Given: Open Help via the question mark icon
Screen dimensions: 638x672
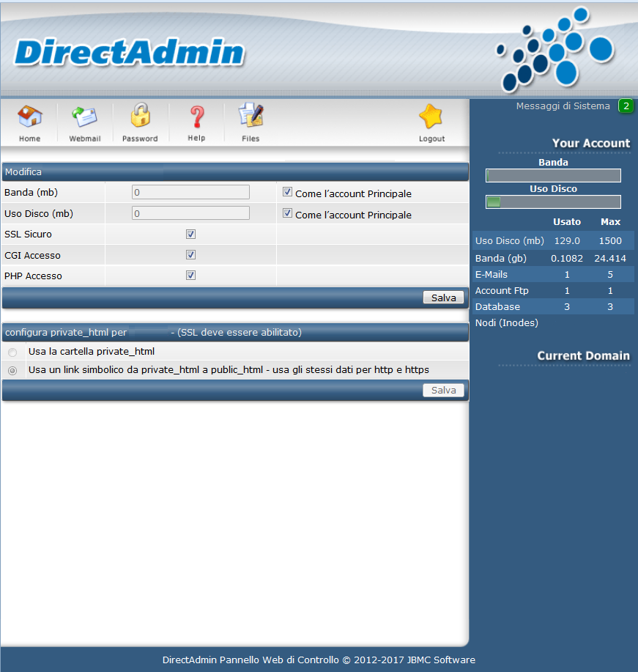Looking at the screenshot, I should pyautogui.click(x=196, y=117).
